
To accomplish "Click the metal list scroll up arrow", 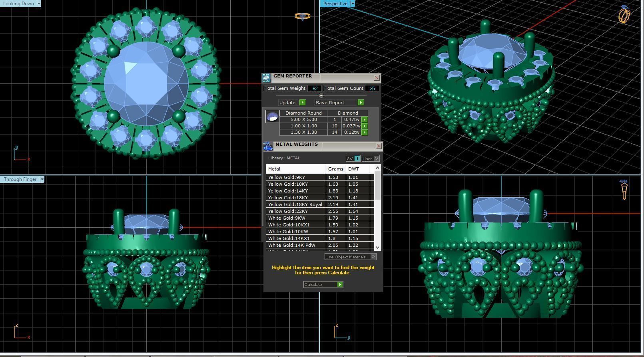I will click(378, 168).
